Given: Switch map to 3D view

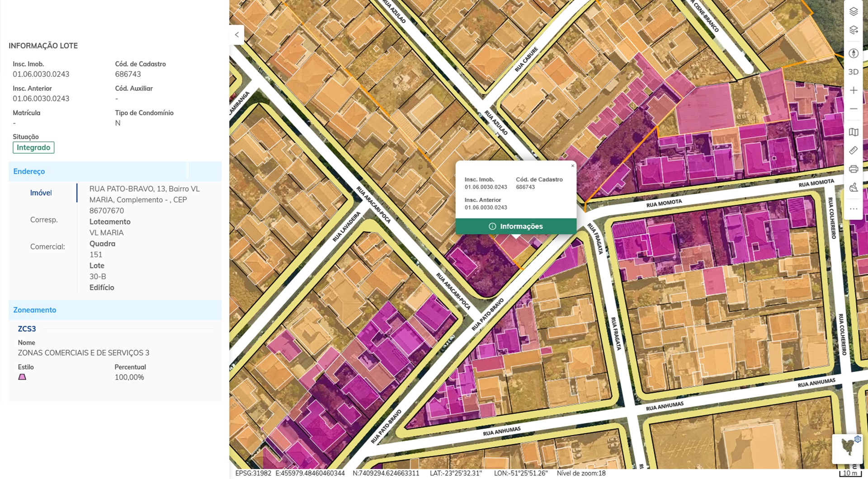Looking at the screenshot, I should coord(854,72).
